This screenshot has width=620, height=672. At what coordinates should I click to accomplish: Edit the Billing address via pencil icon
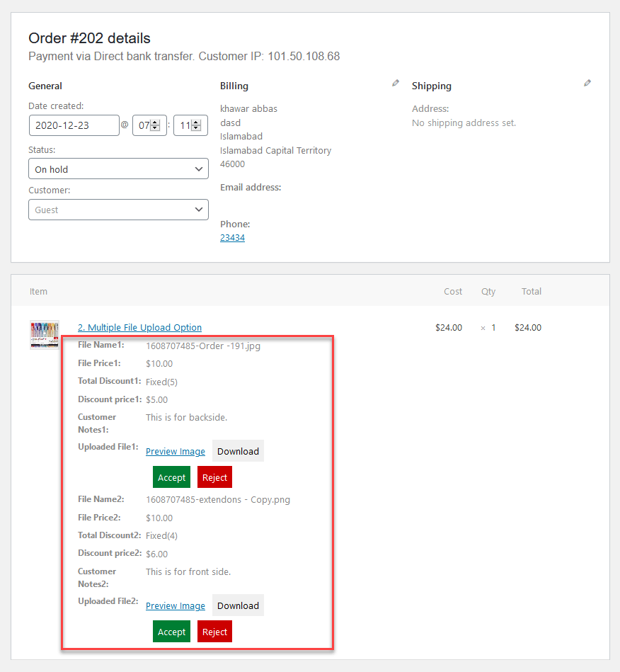point(395,83)
